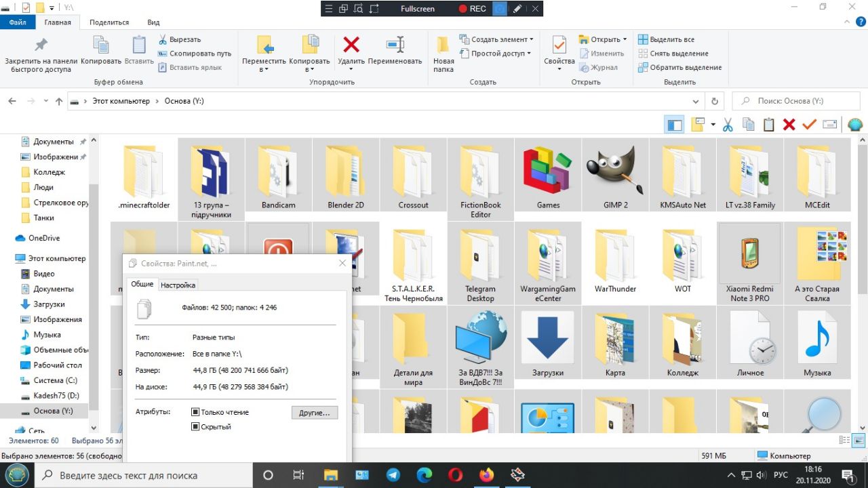Open the Delete (Удалить) dropdown arrow
Screen dimensions: 868x488
point(351,69)
